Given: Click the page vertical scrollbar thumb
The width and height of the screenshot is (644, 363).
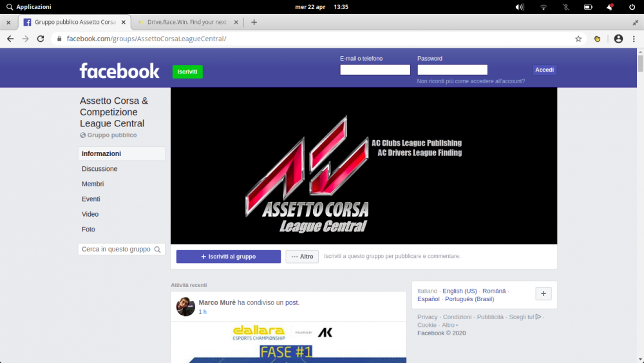Looking at the screenshot, I should (640, 63).
